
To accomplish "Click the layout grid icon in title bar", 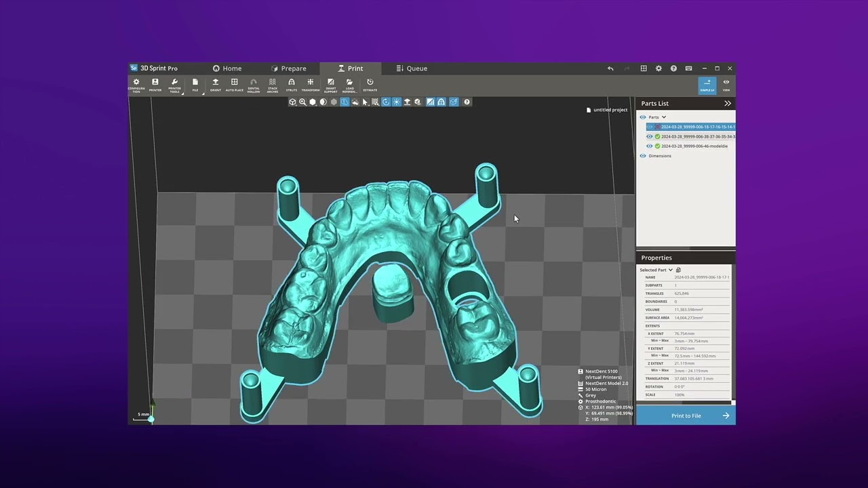I will tap(644, 68).
